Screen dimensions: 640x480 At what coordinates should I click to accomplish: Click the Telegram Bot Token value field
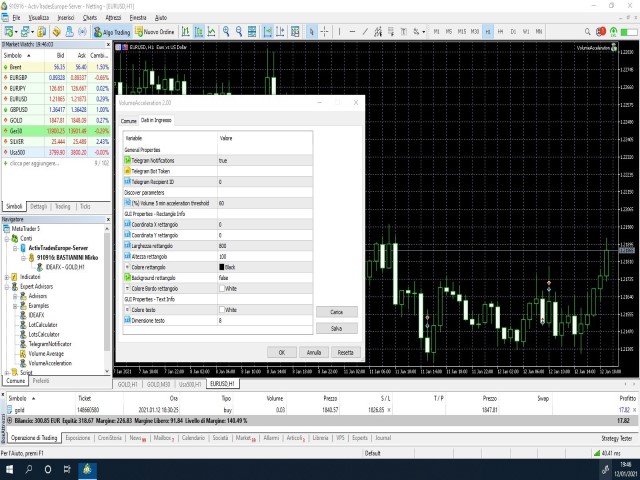(265, 171)
